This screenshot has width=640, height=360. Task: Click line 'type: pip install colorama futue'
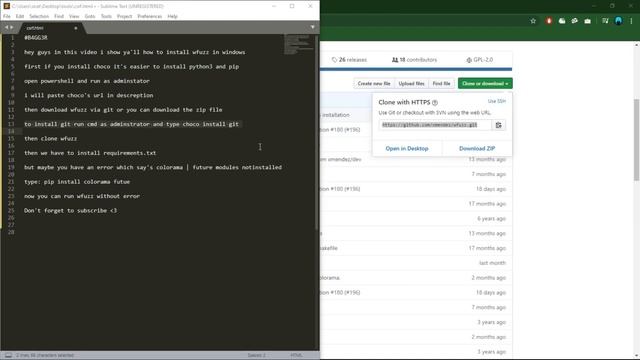click(77, 182)
